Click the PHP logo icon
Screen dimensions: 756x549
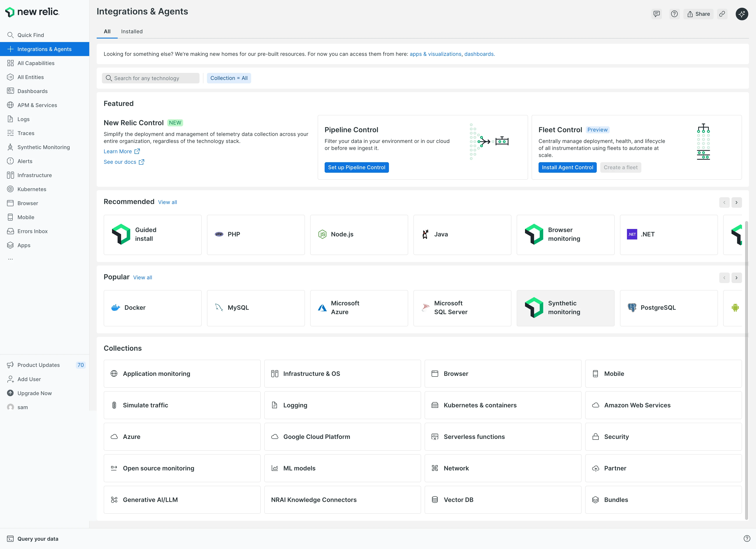tap(219, 234)
